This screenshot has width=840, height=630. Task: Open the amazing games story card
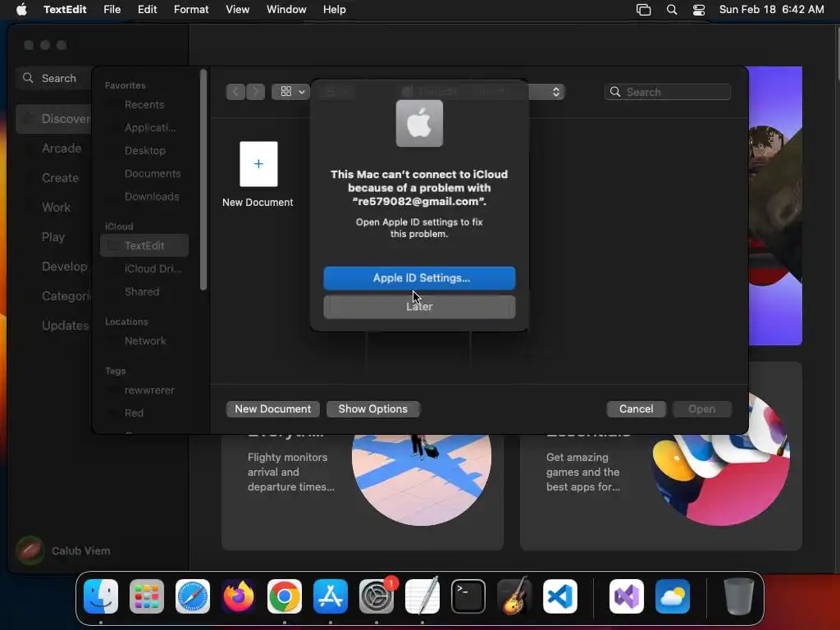coord(661,492)
